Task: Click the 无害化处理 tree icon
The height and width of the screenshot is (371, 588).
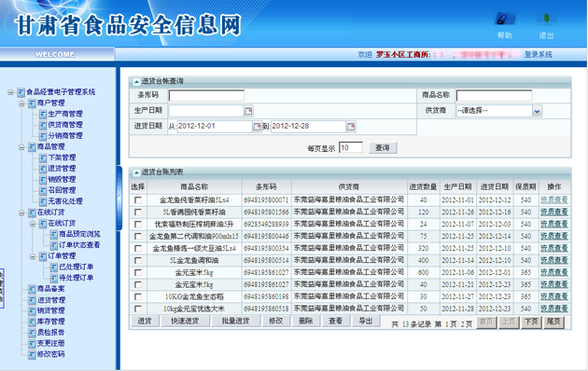Action: pos(43,201)
